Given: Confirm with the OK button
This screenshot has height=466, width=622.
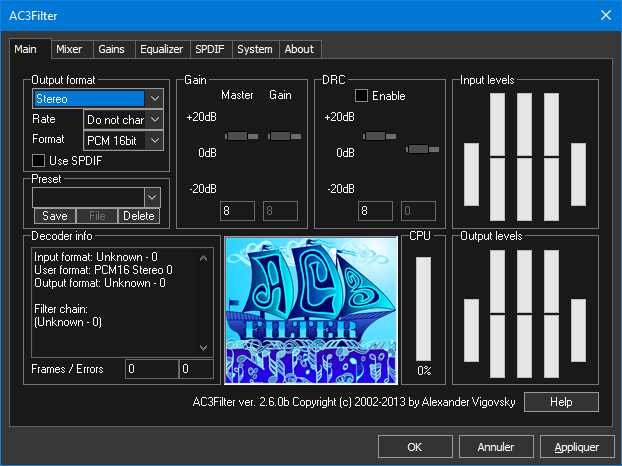Looking at the screenshot, I should 415,447.
